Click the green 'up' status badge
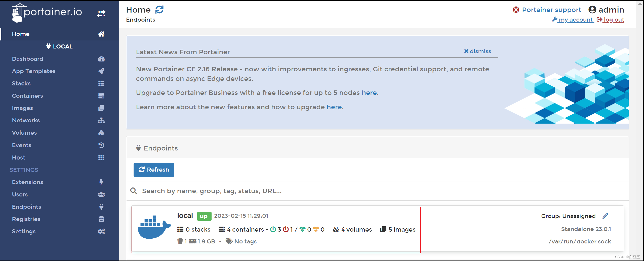The image size is (644, 261). point(204,216)
